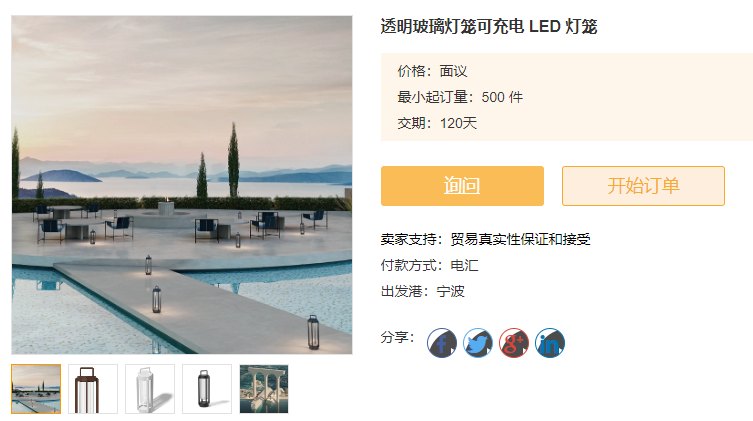
Task: Click the 出发港 宁波 port line
Action: (423, 291)
